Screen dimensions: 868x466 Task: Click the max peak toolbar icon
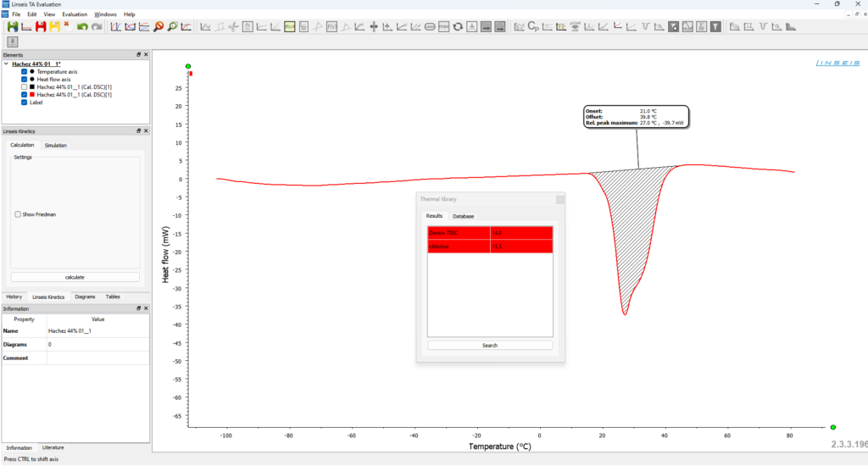[444, 27]
